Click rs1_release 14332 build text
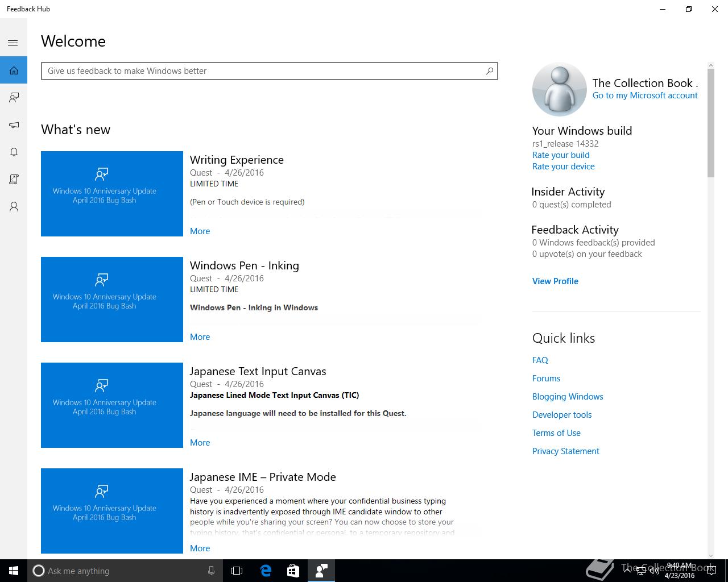 (x=565, y=144)
